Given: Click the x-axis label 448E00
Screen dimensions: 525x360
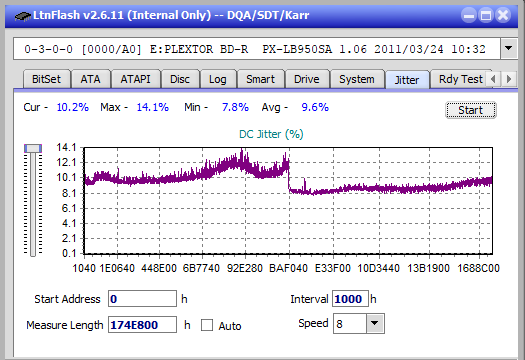Looking at the screenshot, I should click(x=159, y=268).
